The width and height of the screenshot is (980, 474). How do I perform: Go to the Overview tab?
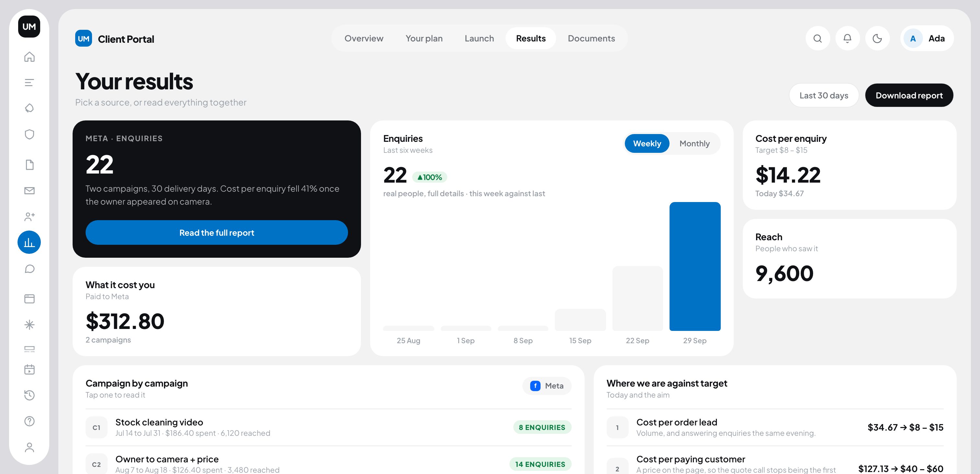click(x=364, y=39)
